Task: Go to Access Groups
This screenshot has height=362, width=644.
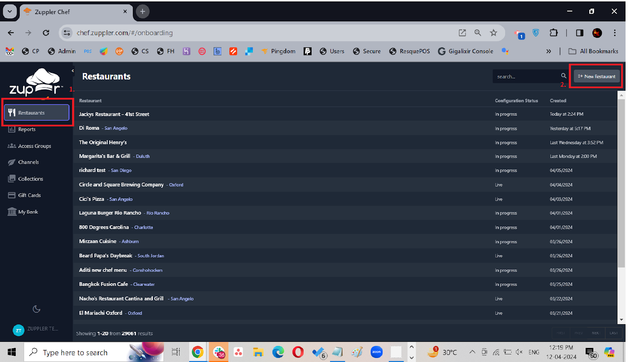Action: click(x=34, y=146)
